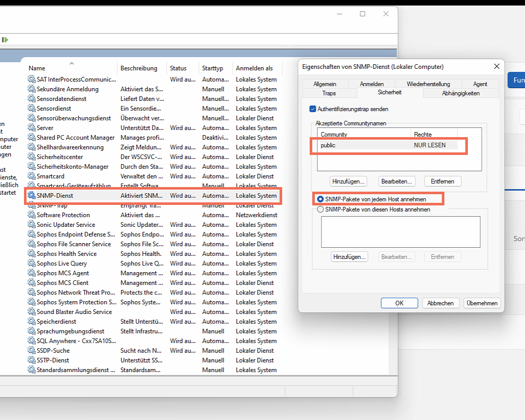525x420 pixels.
Task: Select the Sound Blaster Audio Service icon
Action: tap(32, 312)
